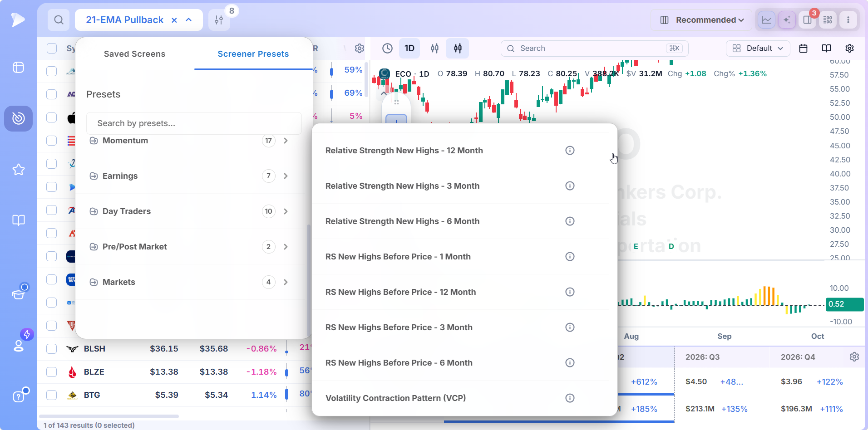
Task: Open the earnings table settings gear near 2026: Q4
Action: click(x=854, y=357)
